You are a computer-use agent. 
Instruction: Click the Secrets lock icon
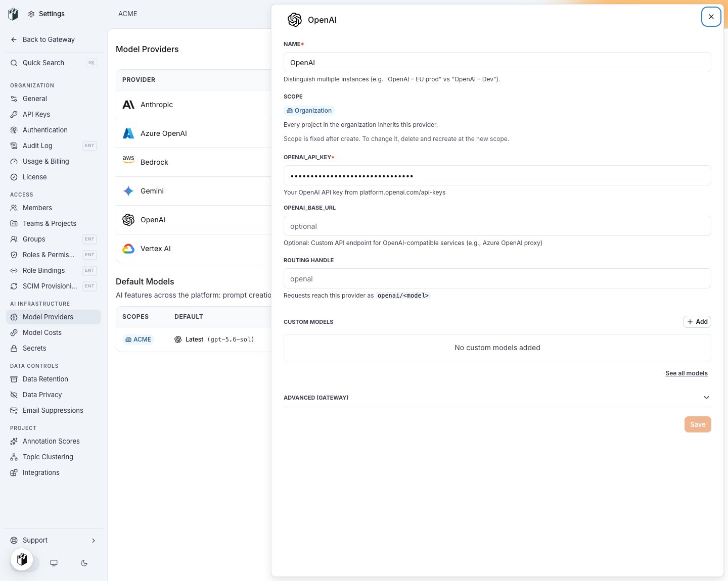14,348
